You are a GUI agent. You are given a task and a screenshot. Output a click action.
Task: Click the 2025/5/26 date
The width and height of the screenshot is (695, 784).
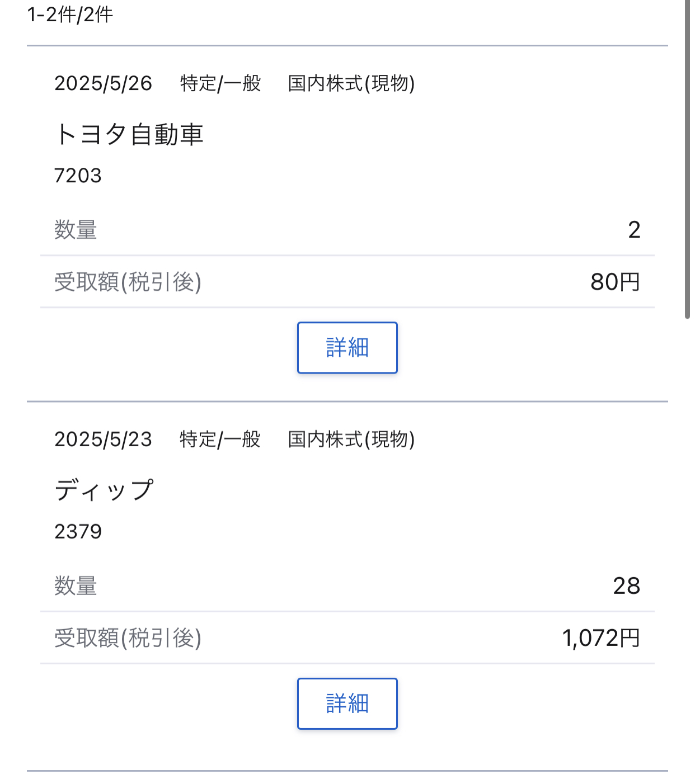click(103, 83)
